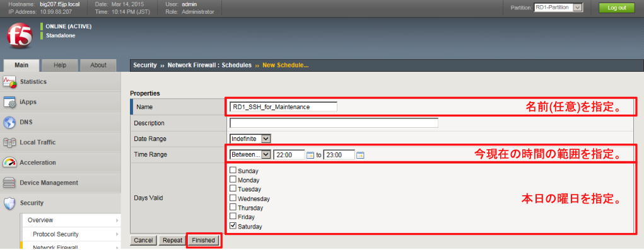Click Security breadcrumb link
Screen dimensions: 644x250
(145, 65)
